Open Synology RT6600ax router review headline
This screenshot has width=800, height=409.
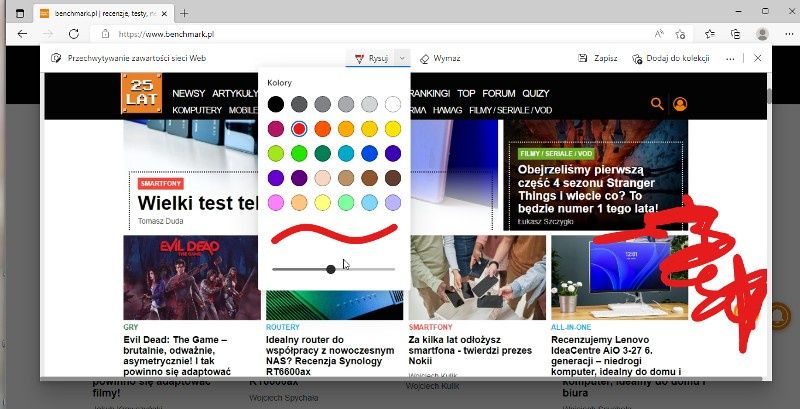click(x=330, y=355)
